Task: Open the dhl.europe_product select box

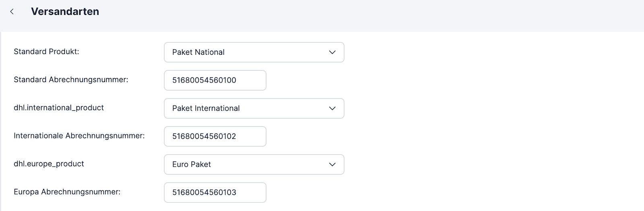Action: tap(254, 164)
